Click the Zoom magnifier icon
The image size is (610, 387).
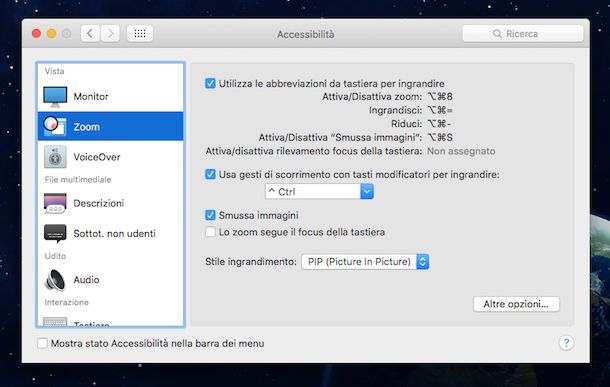(54, 126)
